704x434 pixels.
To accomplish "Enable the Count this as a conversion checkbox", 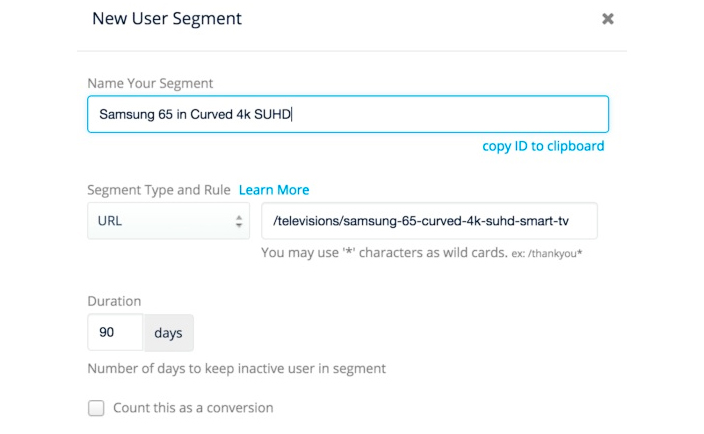I will [96, 408].
